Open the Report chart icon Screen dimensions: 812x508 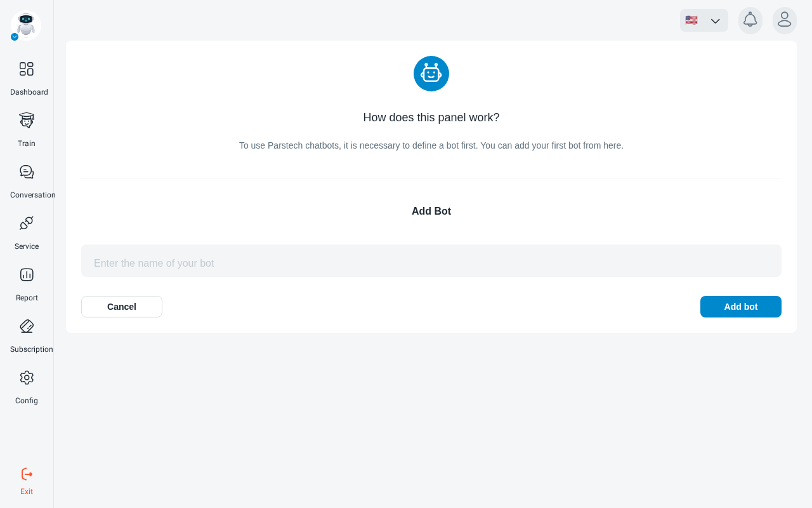coord(26,275)
